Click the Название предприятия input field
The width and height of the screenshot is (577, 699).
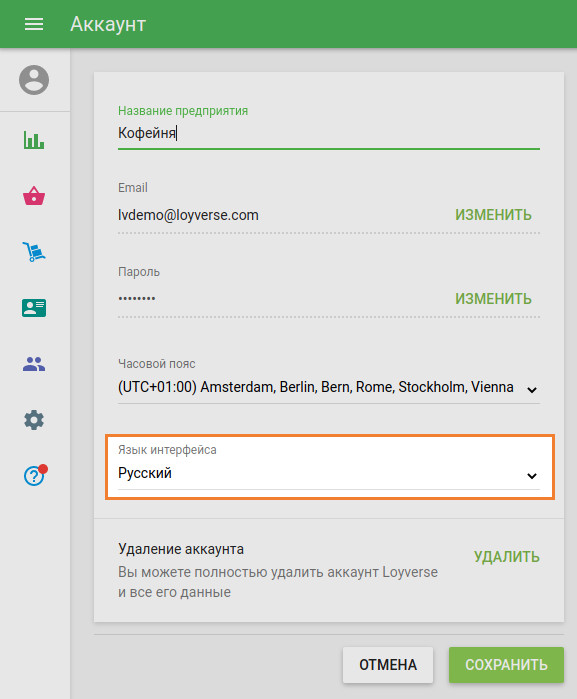[329, 133]
